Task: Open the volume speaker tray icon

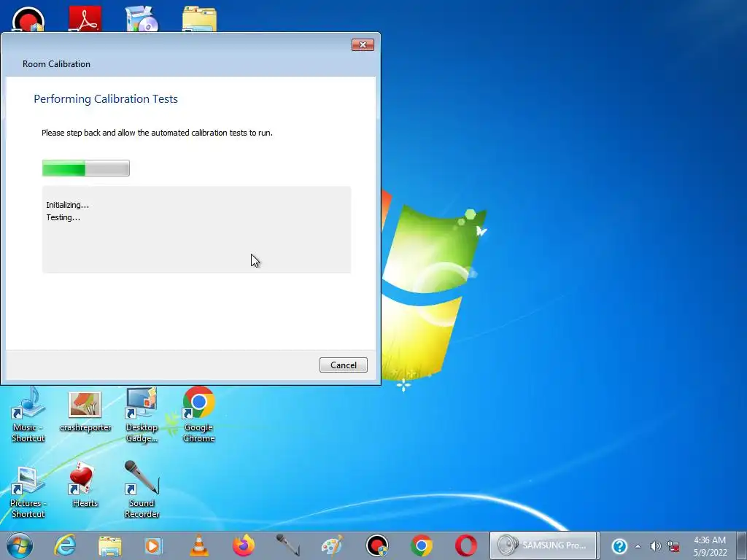Action: [x=656, y=546]
